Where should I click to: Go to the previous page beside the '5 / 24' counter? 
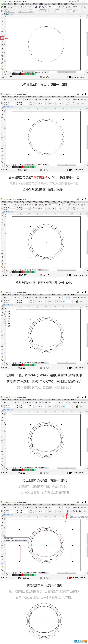coord(11,270)
